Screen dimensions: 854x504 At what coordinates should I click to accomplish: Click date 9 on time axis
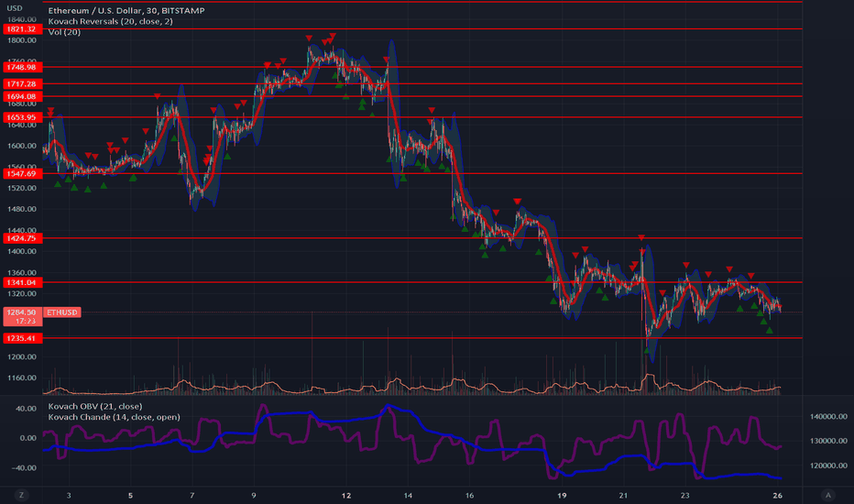[253, 495]
